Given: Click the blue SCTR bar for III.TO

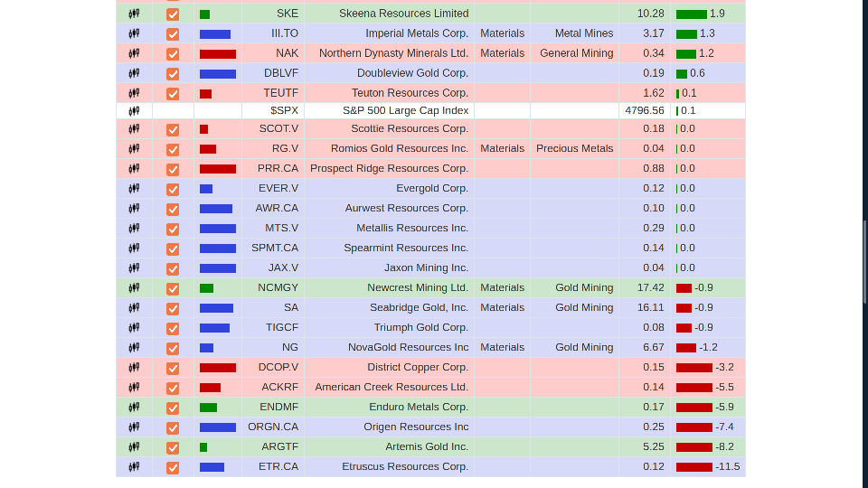Looking at the screenshot, I should (215, 34).
